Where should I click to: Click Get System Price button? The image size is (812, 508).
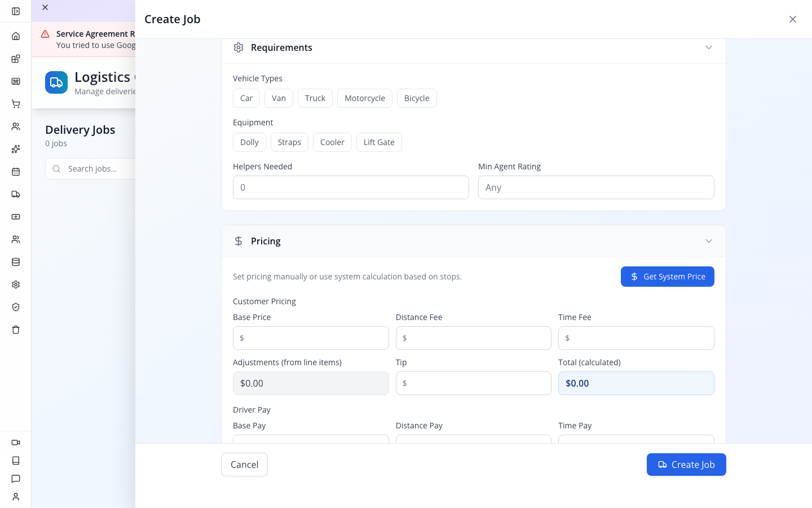668,277
